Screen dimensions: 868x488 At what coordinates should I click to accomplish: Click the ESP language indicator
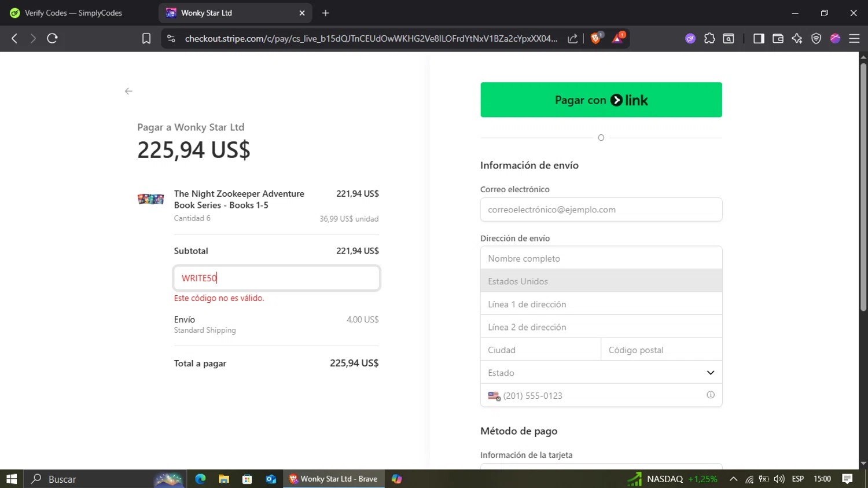pos(798,479)
